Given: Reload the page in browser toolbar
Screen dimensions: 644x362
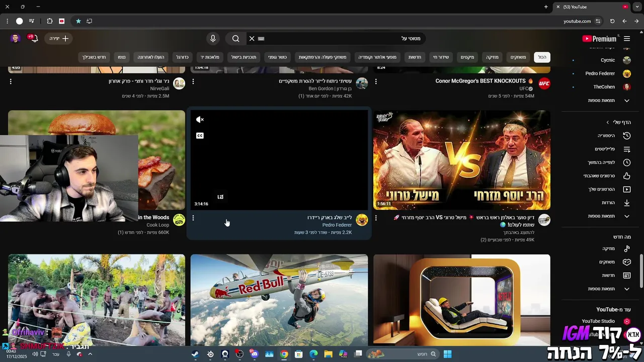Looking at the screenshot, I should coord(612,21).
